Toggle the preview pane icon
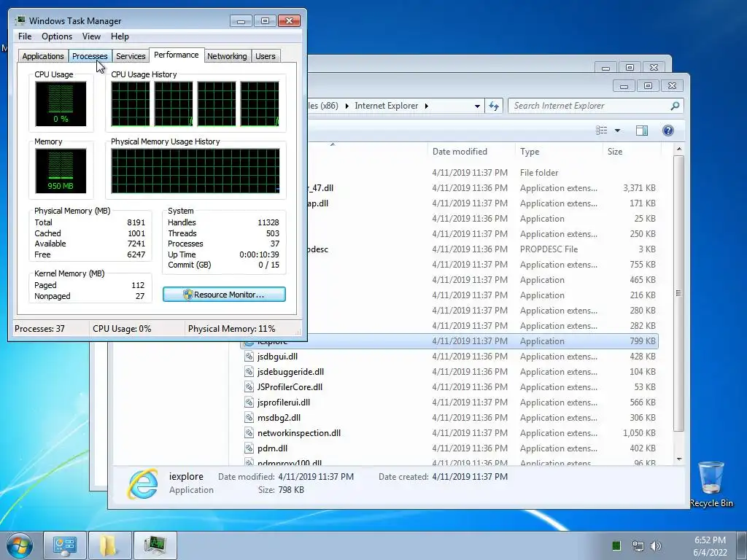The image size is (747, 560). tap(642, 131)
